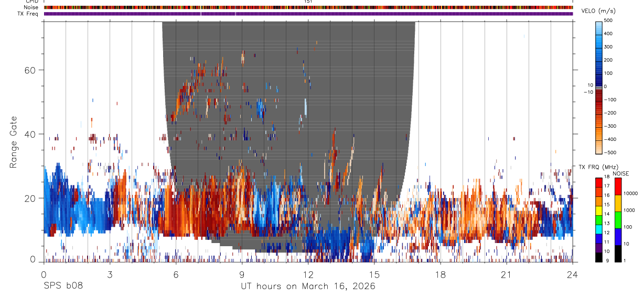644x297 pixels.
Task: Select the green NOISE legend swatch
Action: pyautogui.click(x=618, y=220)
